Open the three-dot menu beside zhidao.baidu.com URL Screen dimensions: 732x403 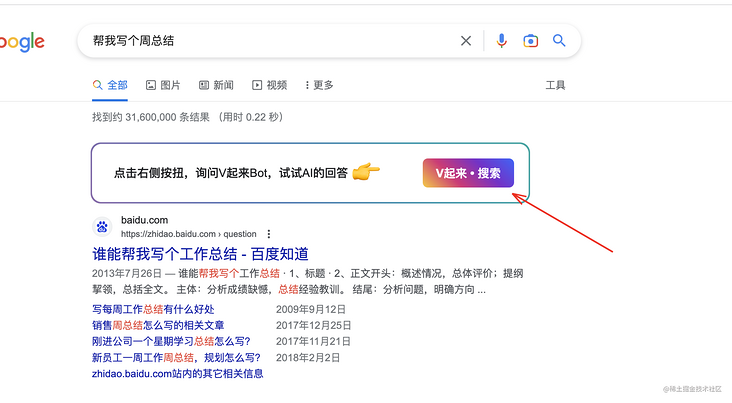(x=268, y=234)
